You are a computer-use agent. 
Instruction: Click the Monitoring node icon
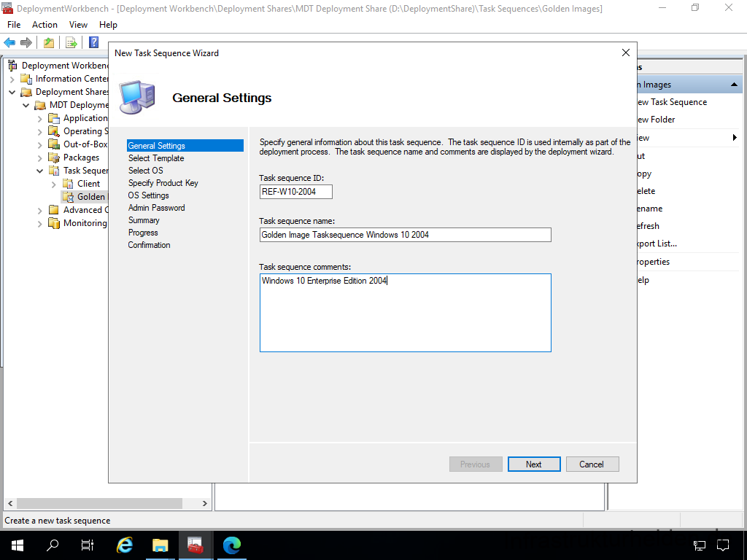[54, 223]
